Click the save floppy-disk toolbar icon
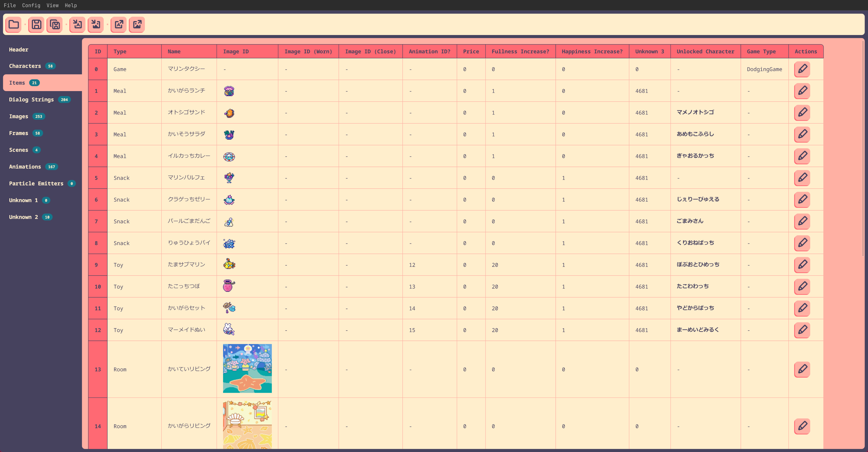 [x=36, y=25]
